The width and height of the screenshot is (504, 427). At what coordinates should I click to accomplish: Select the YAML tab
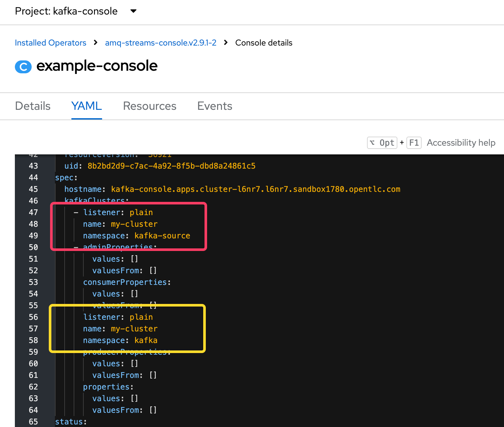click(x=87, y=106)
